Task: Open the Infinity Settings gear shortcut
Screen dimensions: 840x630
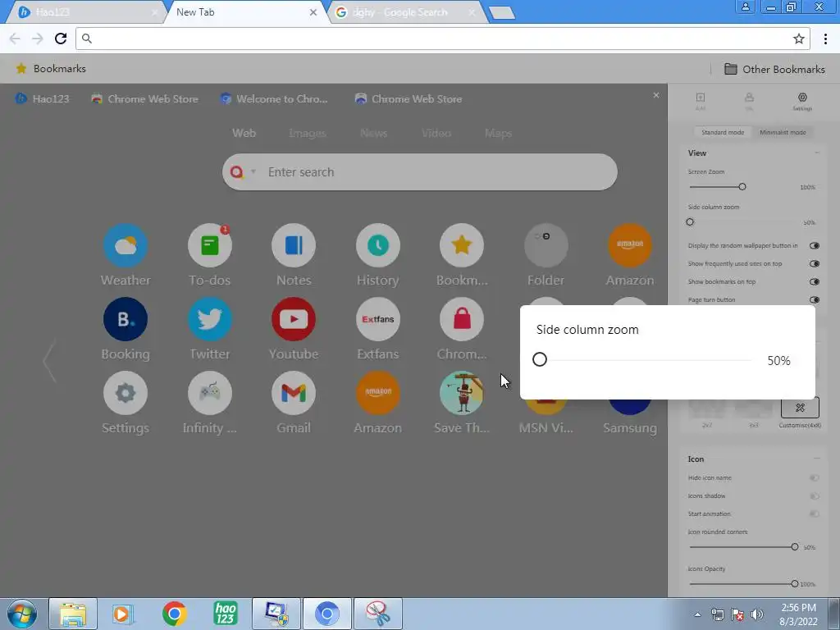Action: point(126,393)
